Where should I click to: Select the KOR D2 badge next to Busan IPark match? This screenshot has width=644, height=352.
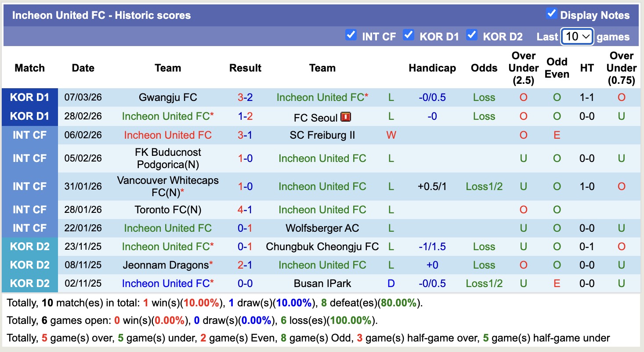(29, 283)
